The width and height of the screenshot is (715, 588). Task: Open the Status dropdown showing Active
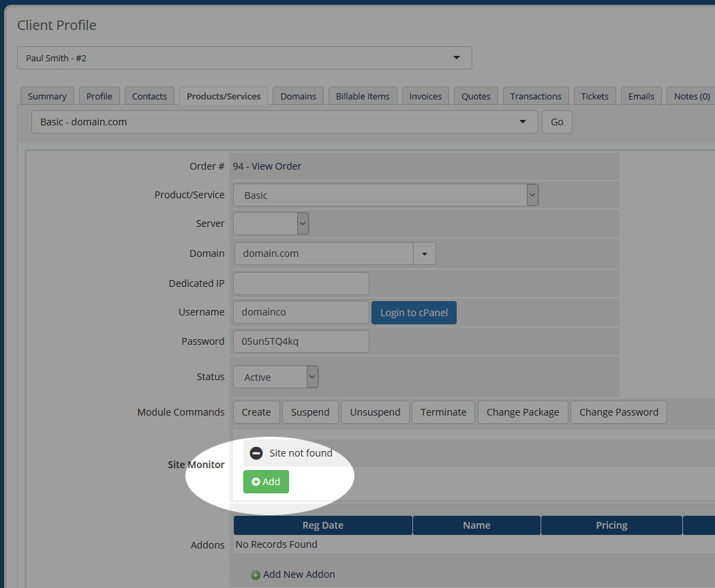pyautogui.click(x=312, y=376)
